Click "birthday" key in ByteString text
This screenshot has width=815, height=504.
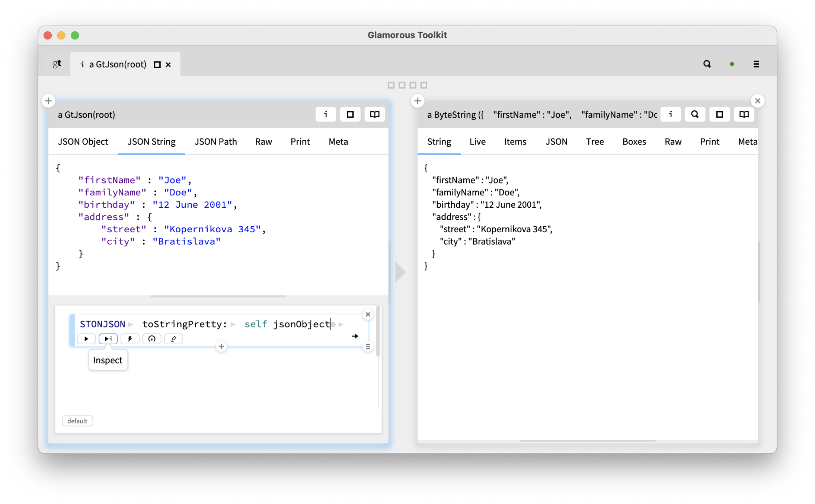coord(453,205)
